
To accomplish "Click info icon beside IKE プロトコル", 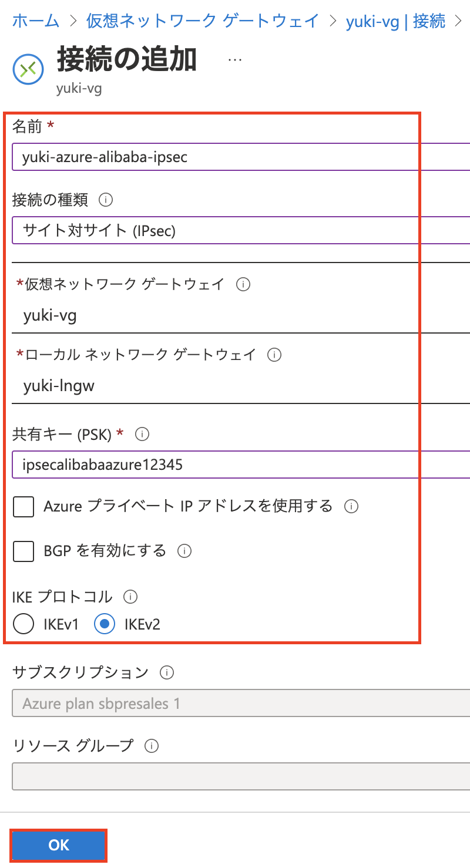I will coord(130,597).
